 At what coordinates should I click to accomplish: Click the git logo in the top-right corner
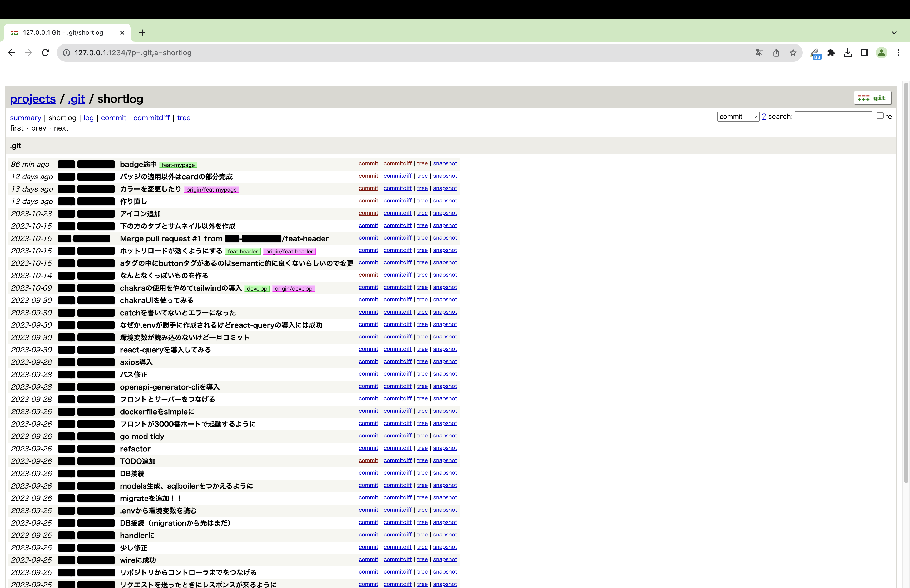point(872,98)
